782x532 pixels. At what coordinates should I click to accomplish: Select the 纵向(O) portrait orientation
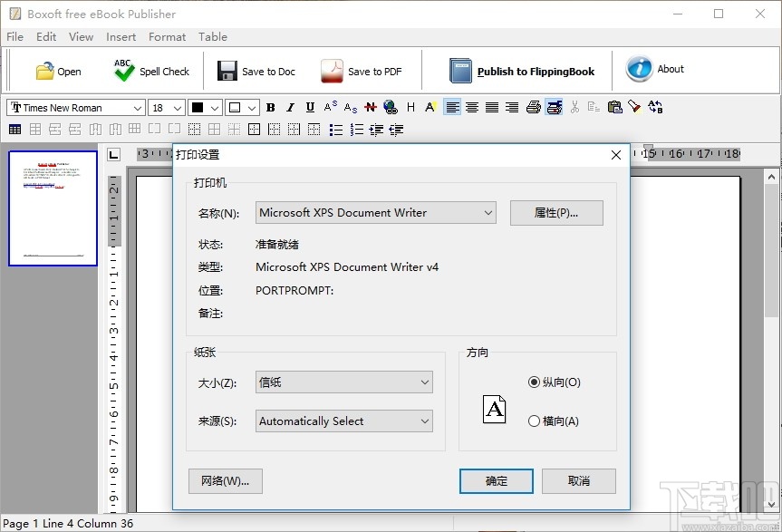535,382
